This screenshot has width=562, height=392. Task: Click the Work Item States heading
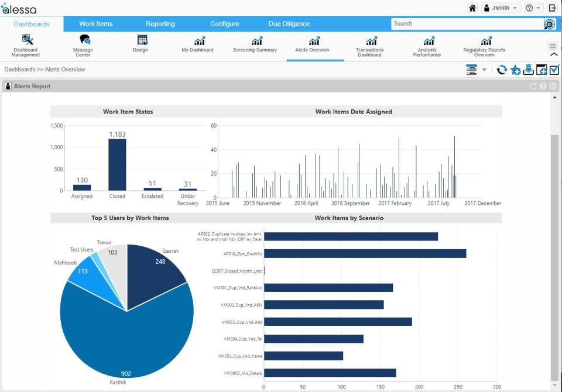point(128,112)
